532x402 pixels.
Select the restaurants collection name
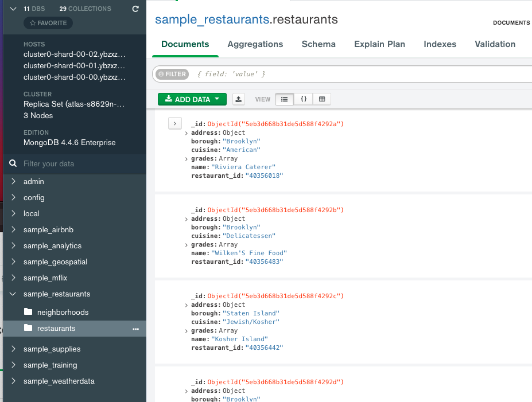pos(56,328)
